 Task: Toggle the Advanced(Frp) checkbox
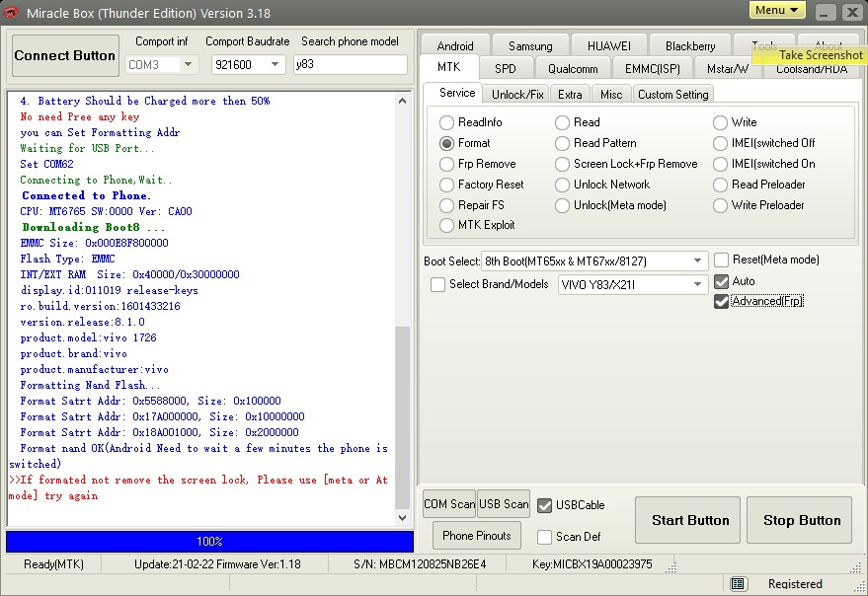[721, 301]
